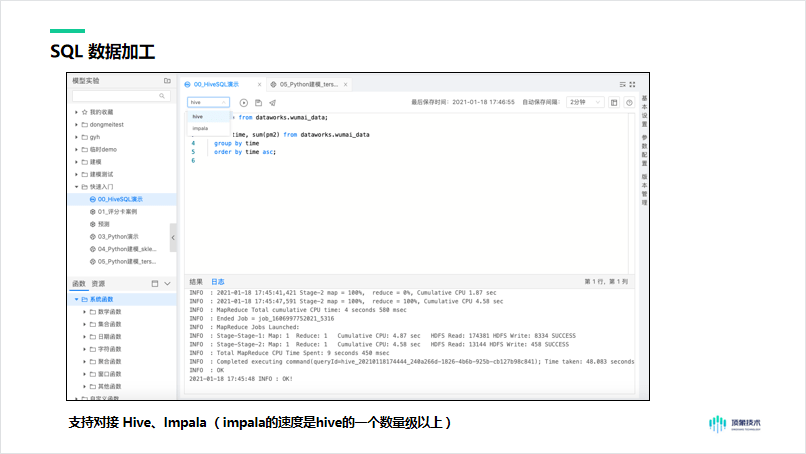Screen dimensions: 806x454
Task: Click the search field in 模型实验 panel
Action: [119, 95]
